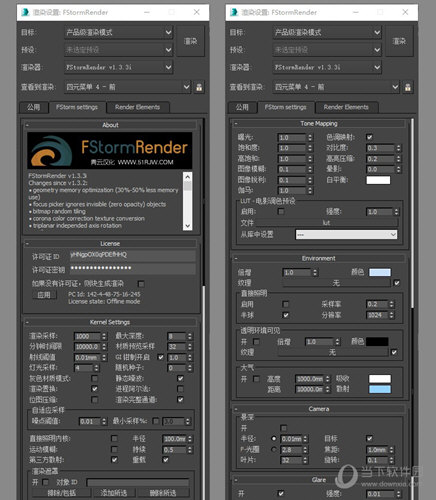
Task: Click the LUT 文件 lut file button
Action: tap(326, 223)
